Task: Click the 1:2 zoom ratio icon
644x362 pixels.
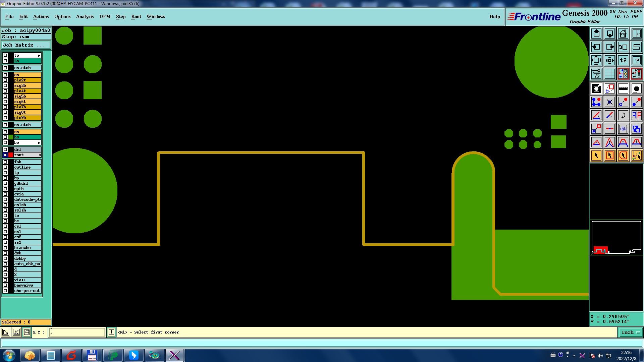Action: (623, 60)
